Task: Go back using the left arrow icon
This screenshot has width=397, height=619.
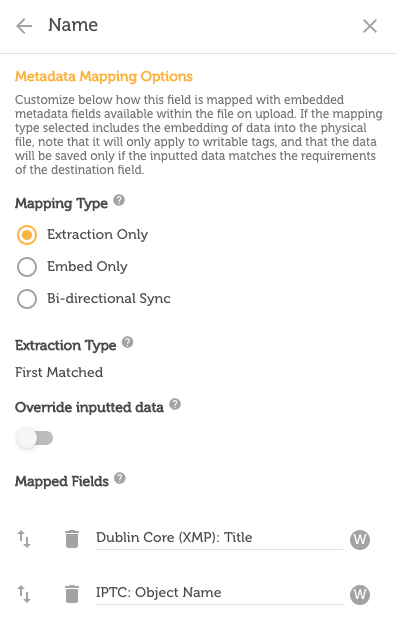Action: (x=24, y=26)
